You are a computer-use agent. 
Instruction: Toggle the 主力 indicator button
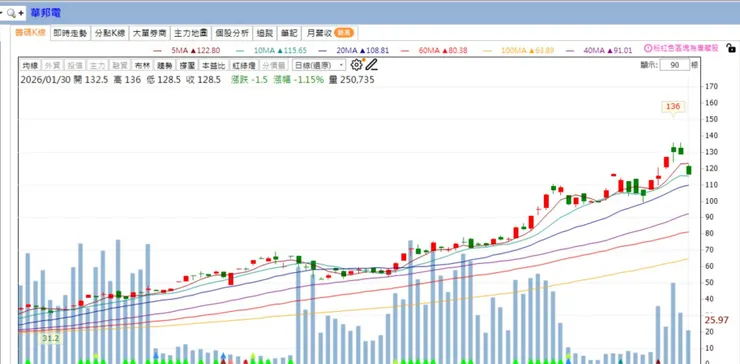pyautogui.click(x=97, y=65)
